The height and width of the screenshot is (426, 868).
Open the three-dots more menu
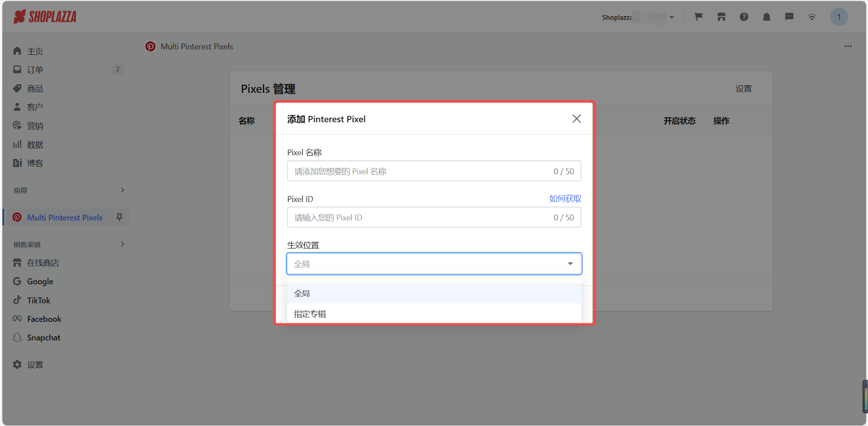pyautogui.click(x=848, y=46)
